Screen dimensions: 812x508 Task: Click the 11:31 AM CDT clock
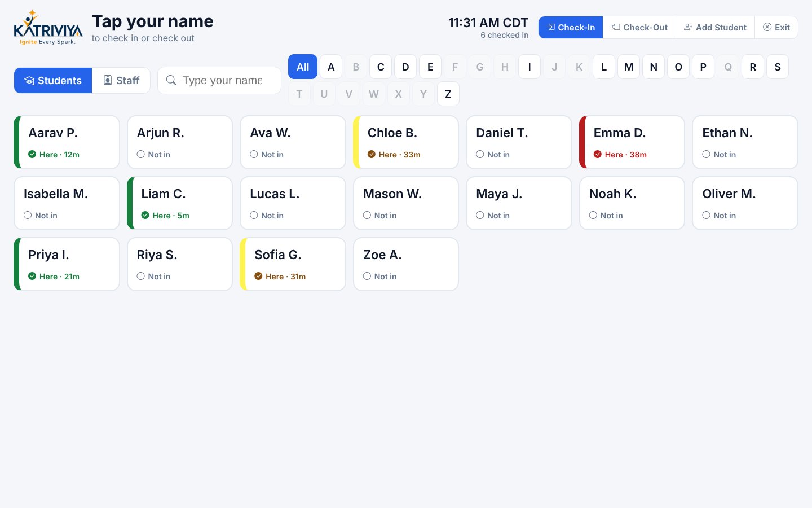point(488,23)
